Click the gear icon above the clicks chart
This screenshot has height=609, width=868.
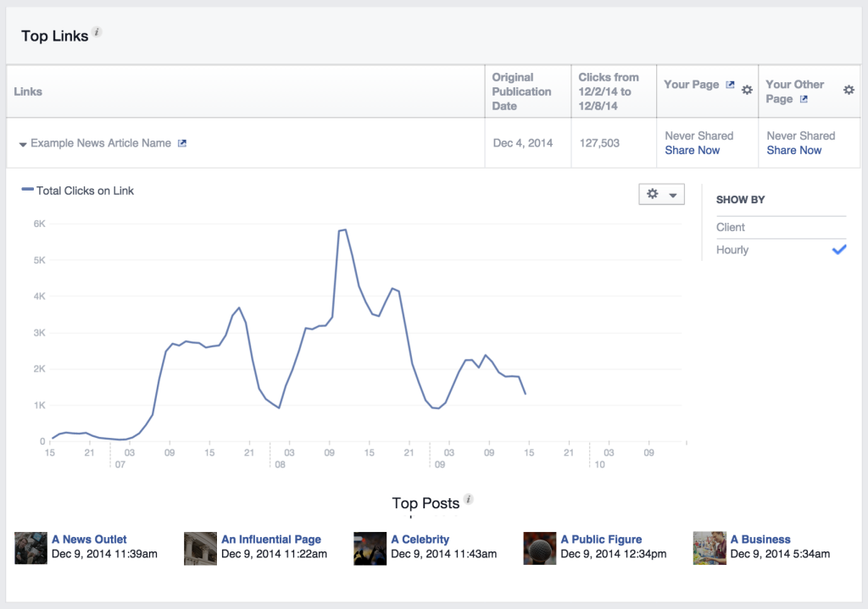[653, 194]
